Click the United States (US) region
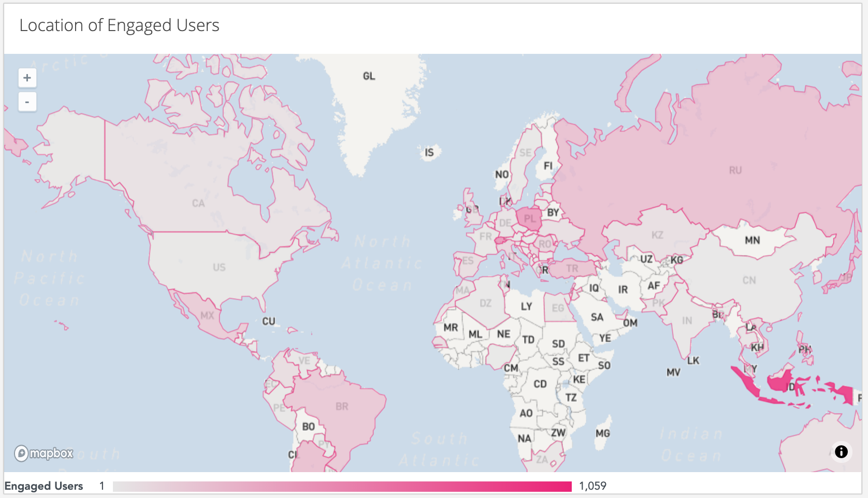The height and width of the screenshot is (498, 868). (x=219, y=267)
